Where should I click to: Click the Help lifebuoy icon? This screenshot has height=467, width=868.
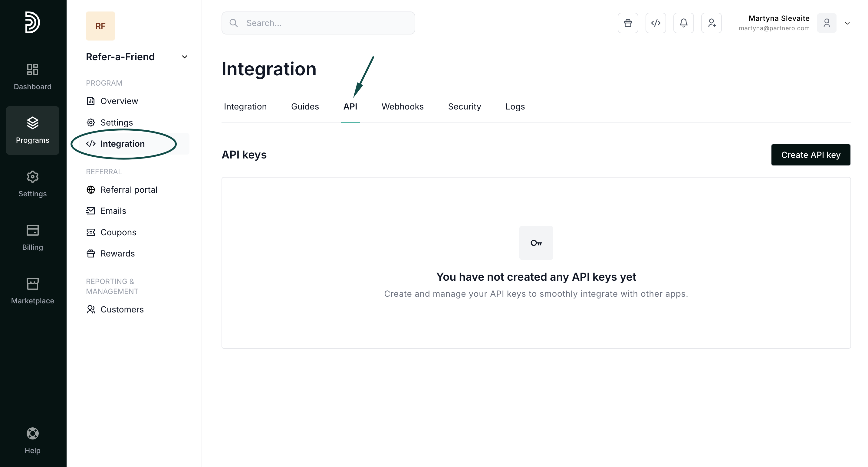pos(32,433)
